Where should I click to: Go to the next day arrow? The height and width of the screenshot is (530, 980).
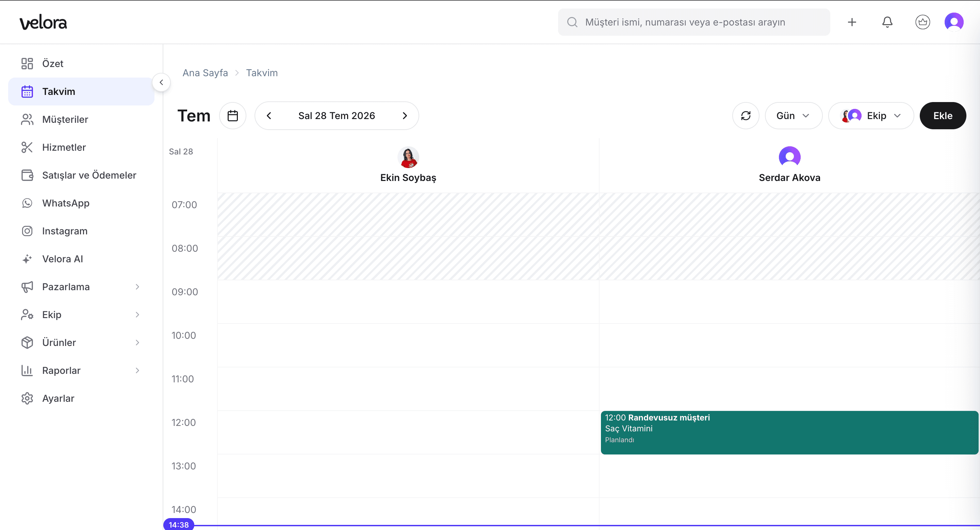(405, 116)
